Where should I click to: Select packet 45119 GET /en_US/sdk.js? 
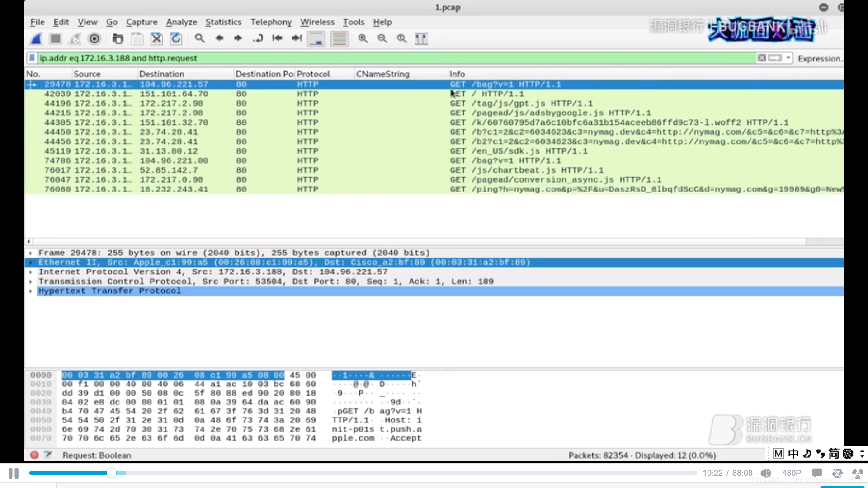pos(434,151)
